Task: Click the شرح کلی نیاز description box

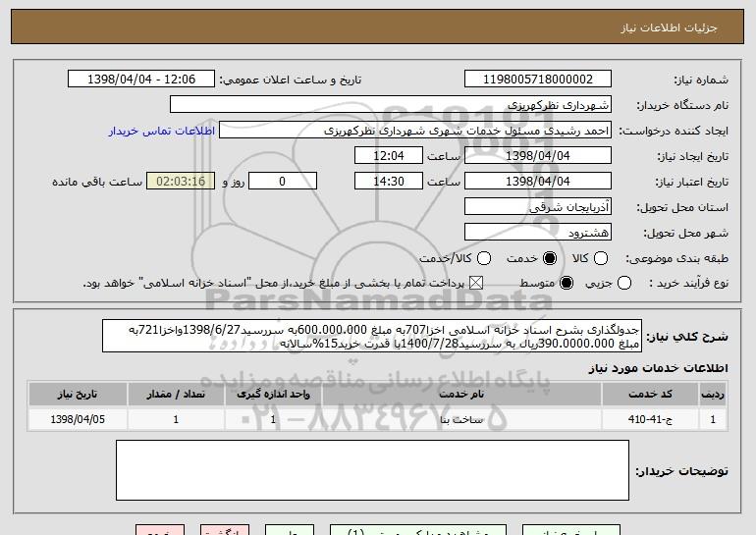Action: point(372,336)
